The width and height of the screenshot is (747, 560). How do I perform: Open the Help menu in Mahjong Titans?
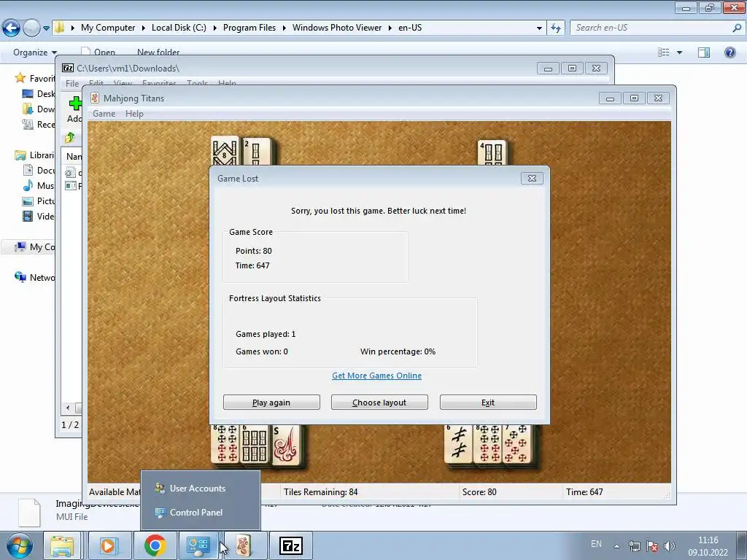tap(134, 114)
